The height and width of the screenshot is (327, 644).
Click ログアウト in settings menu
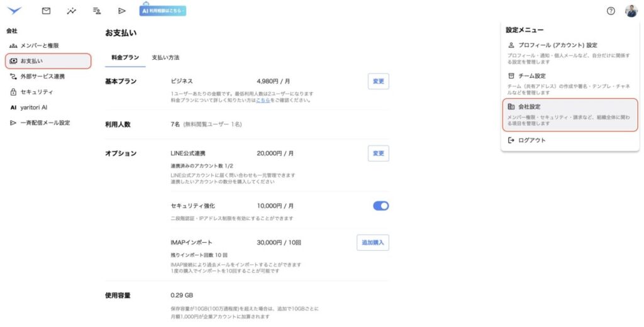(531, 140)
